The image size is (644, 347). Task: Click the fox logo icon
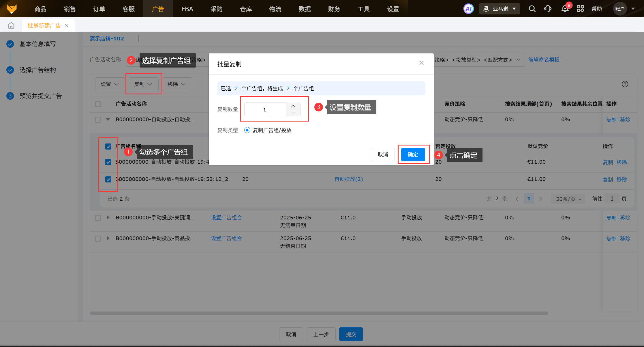coord(12,9)
